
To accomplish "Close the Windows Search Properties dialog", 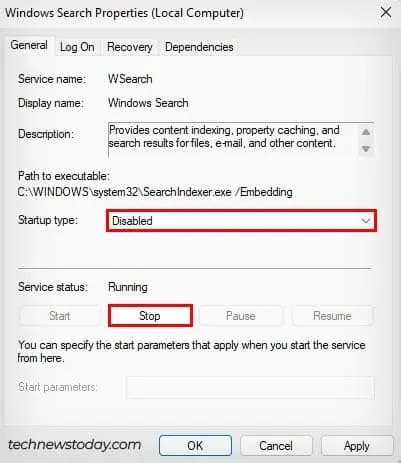I will point(386,12).
